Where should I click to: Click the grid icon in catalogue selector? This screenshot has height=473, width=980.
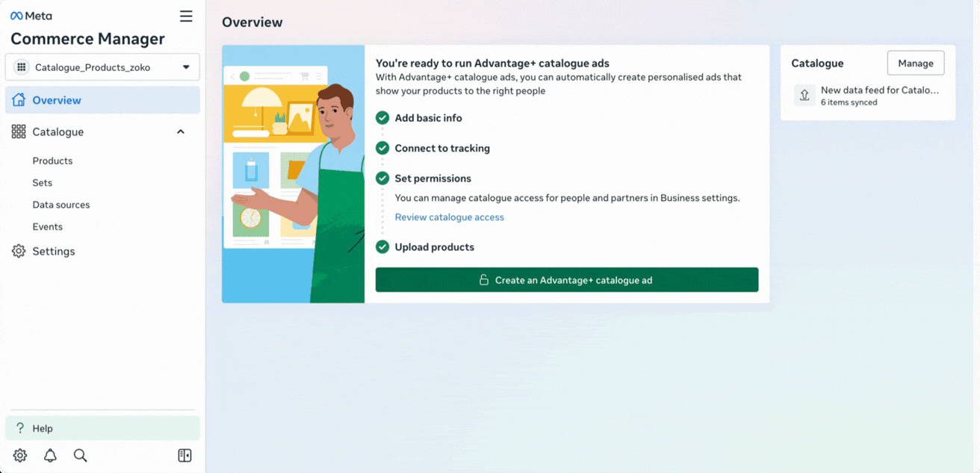(x=21, y=67)
